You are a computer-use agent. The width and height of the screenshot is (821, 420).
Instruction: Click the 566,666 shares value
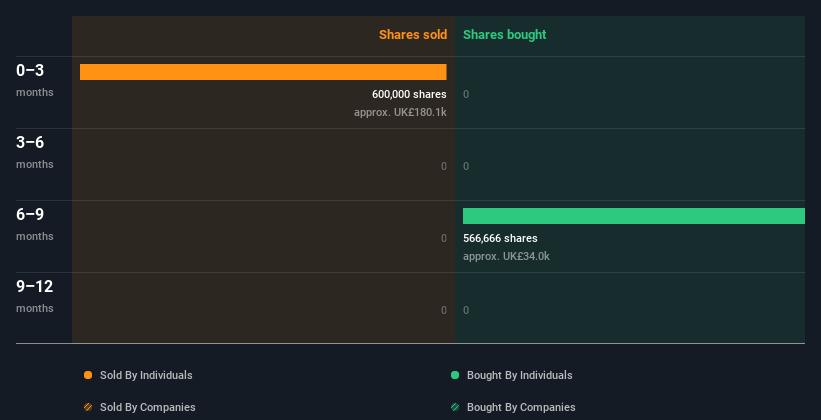coord(500,238)
